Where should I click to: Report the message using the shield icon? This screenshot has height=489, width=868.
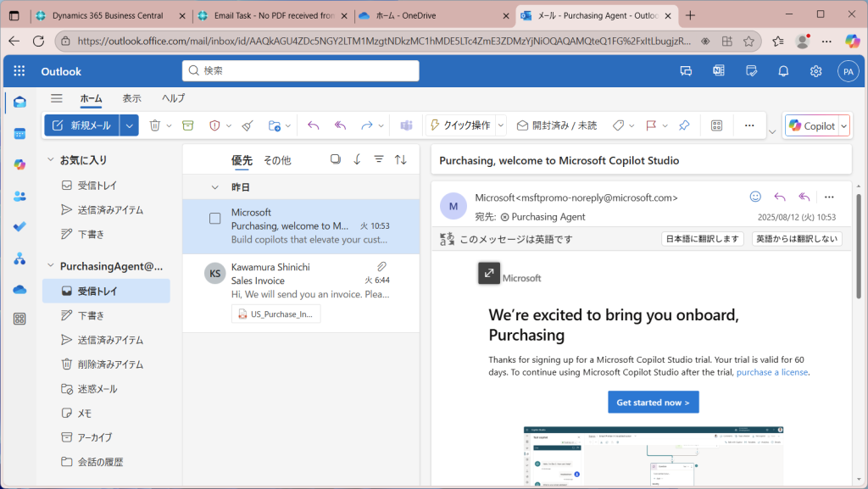tap(214, 125)
